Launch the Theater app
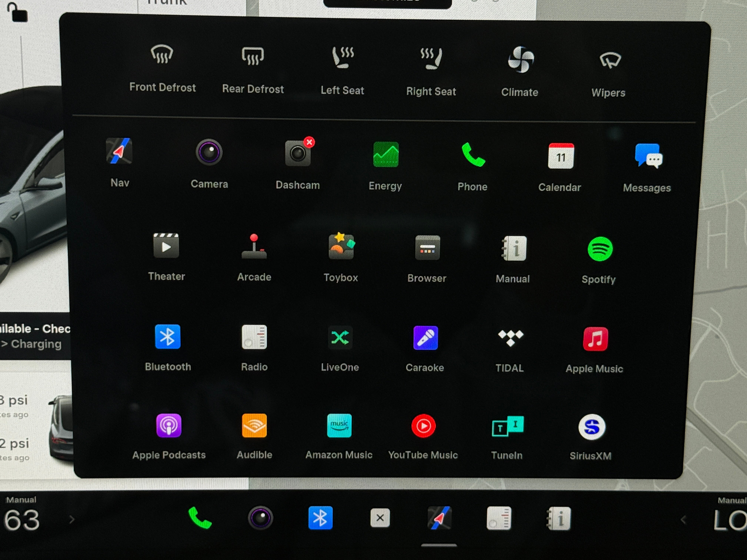Screen dimensions: 747x560 click(166, 246)
